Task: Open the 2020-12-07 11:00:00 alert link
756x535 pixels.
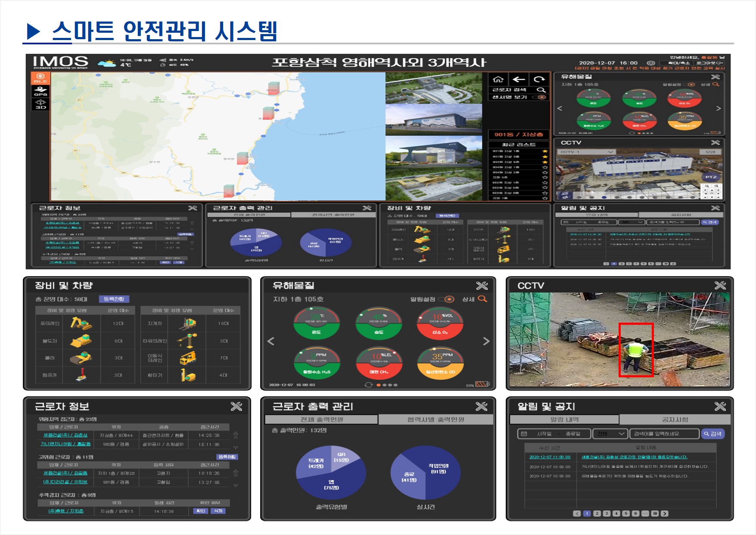Action: tap(550, 457)
